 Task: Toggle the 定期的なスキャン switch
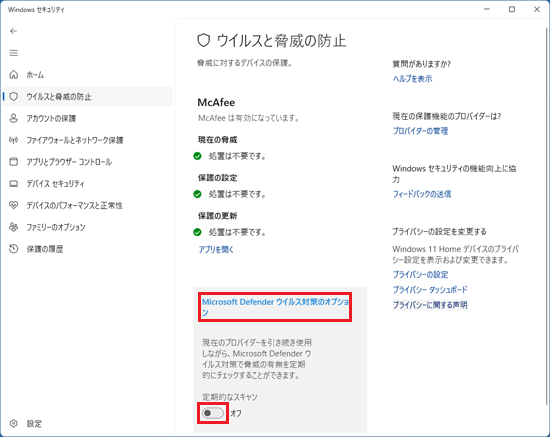point(213,413)
